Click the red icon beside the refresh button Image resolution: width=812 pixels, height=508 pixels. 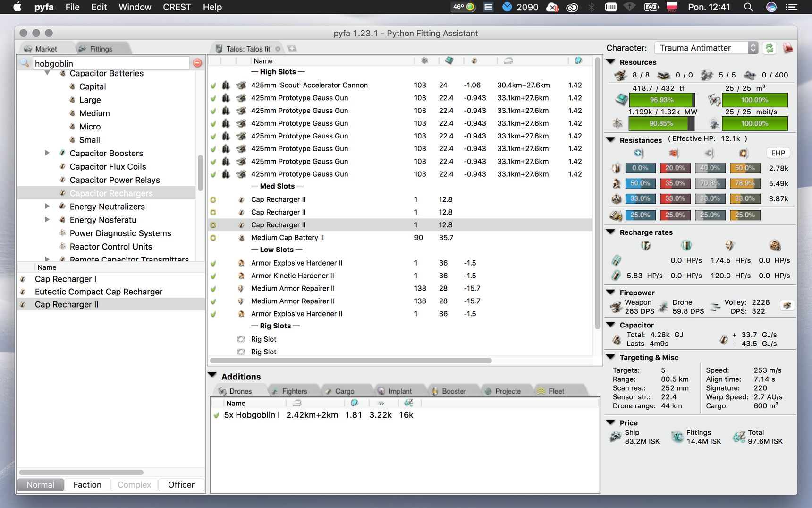click(787, 48)
